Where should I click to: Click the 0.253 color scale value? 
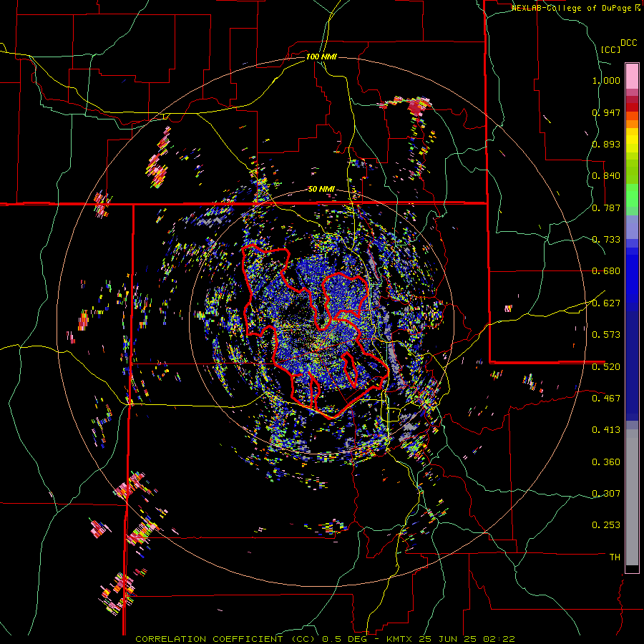[606, 525]
